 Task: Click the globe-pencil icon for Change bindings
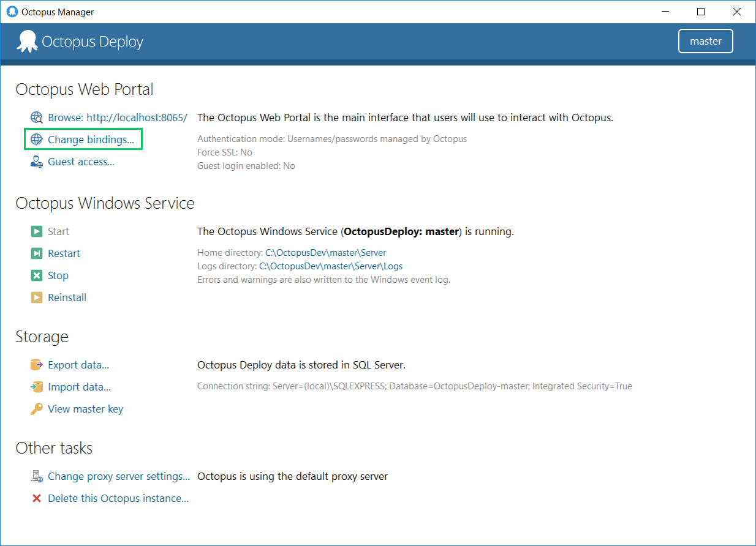point(37,140)
